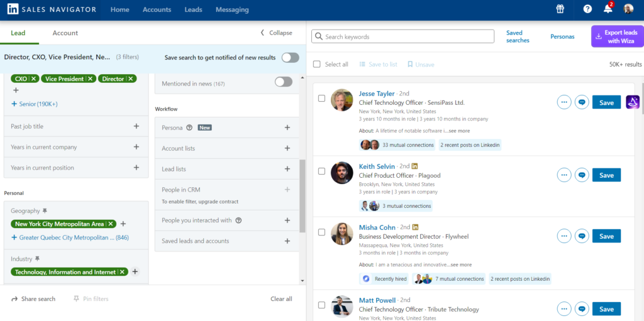Toggle the Mentioned in news switch
The image size is (644, 321).
click(x=284, y=82)
